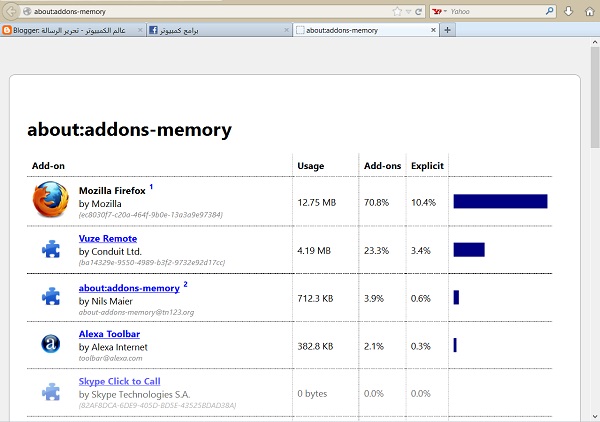Click the Mozilla Firefox memory usage bar
This screenshot has height=422, width=600.
(501, 201)
